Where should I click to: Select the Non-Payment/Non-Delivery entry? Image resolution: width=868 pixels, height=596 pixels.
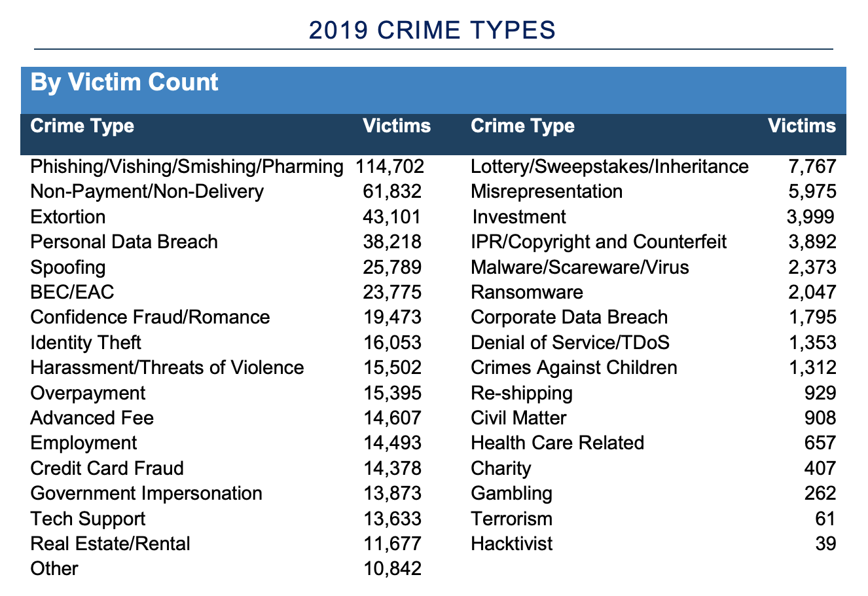click(147, 192)
